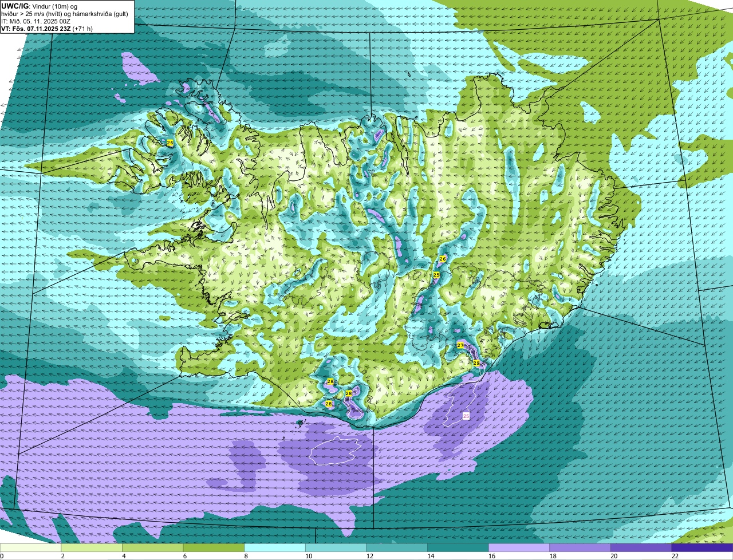Click the legend scale value "14"
Screen dimensions: 733x560
431,556
